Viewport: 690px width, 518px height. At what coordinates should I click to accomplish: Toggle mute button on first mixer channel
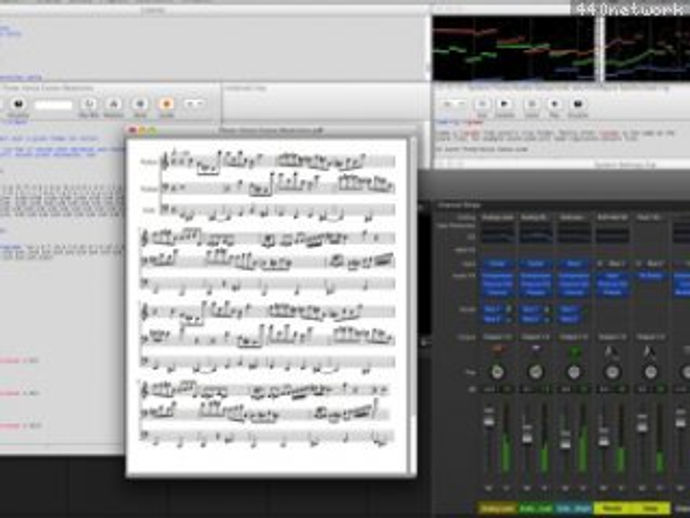(488, 489)
